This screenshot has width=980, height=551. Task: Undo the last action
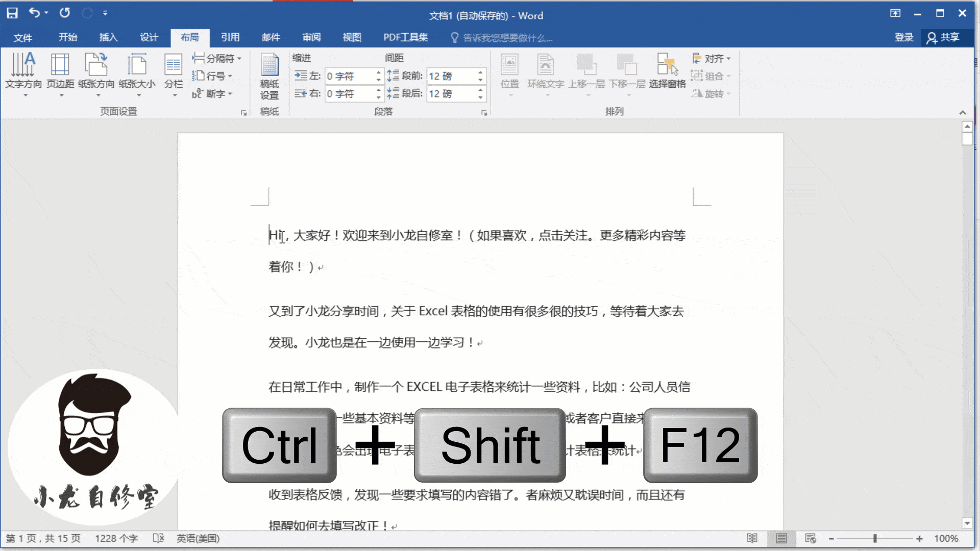point(34,13)
